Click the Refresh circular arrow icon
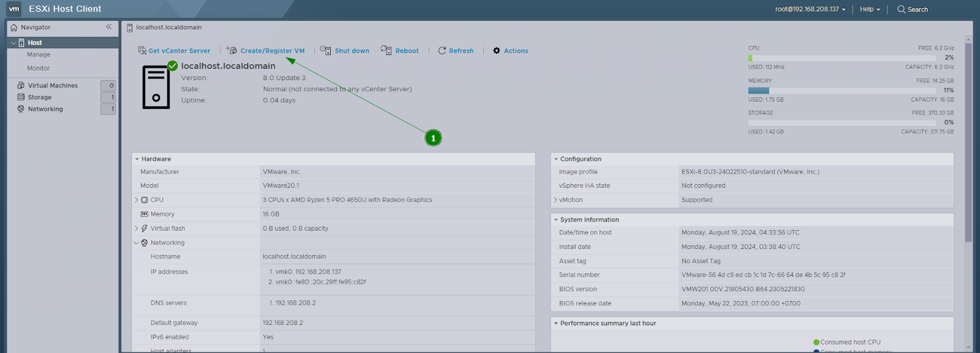This screenshot has width=980, height=353. 442,51
